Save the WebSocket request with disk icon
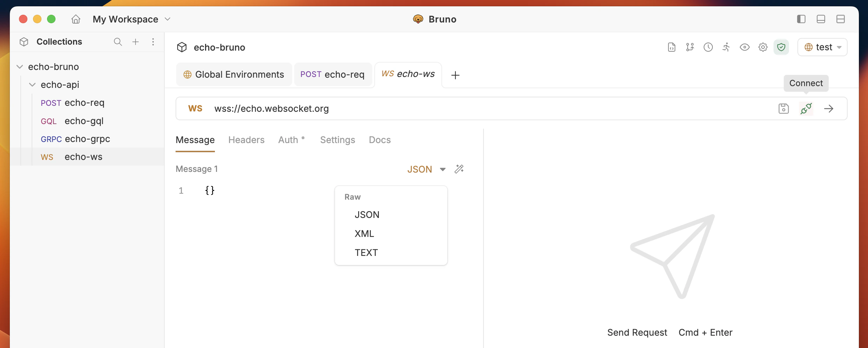 tap(783, 108)
